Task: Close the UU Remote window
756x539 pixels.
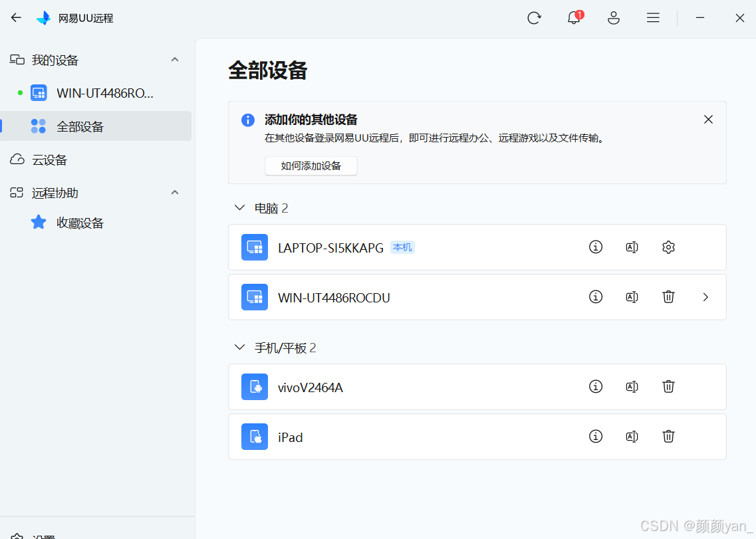Action: click(739, 18)
